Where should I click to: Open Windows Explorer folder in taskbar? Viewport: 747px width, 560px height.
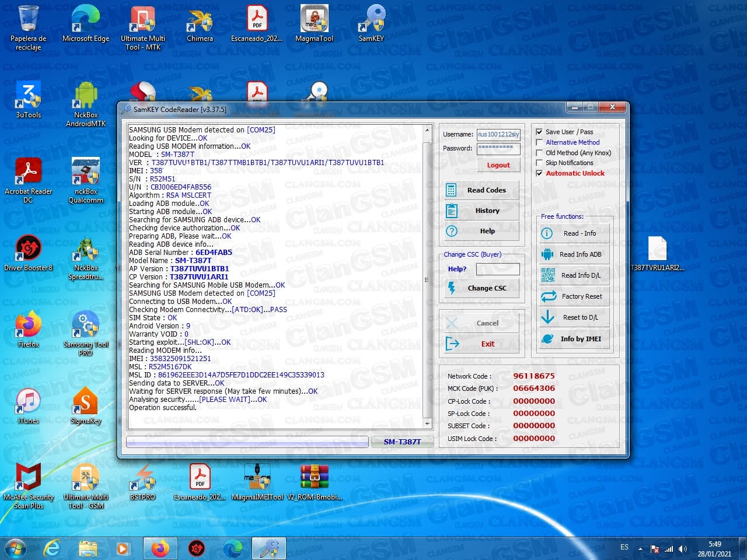tap(88, 548)
